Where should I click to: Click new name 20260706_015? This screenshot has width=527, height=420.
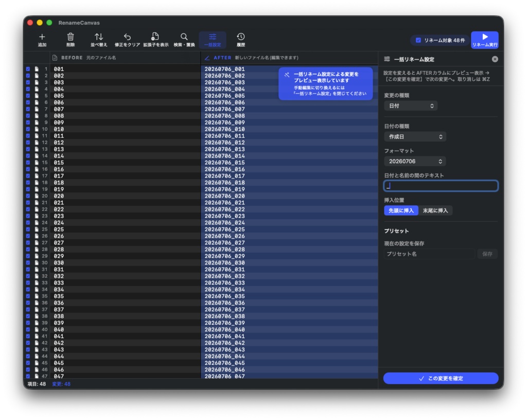224,163
